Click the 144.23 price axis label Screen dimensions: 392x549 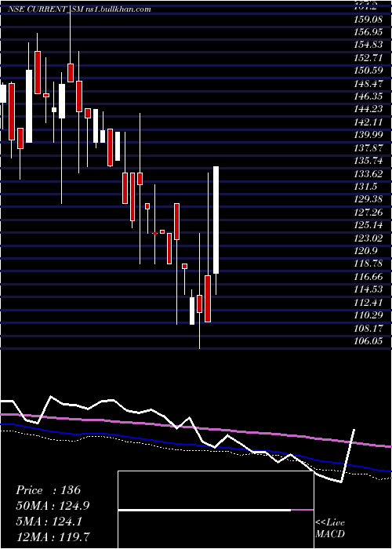368,109
